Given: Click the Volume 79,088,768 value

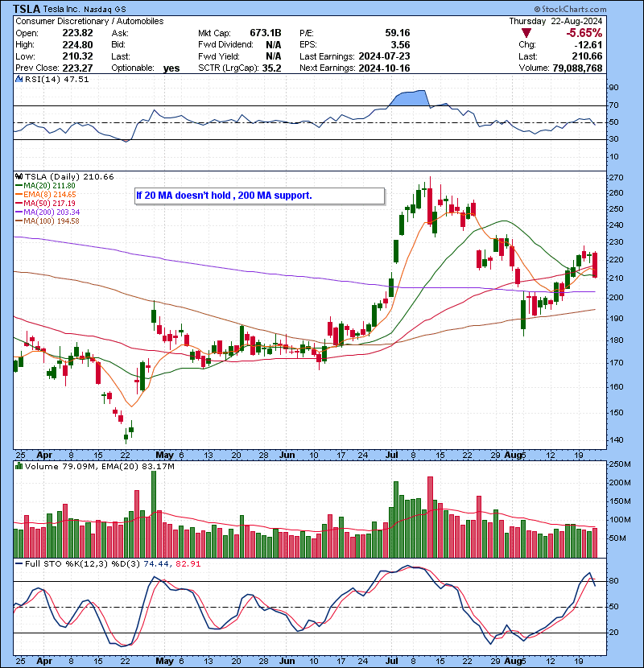Looking at the screenshot, I should [577, 68].
